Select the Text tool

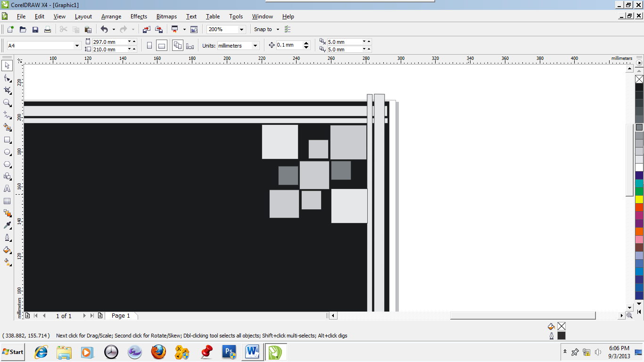[x=7, y=189]
